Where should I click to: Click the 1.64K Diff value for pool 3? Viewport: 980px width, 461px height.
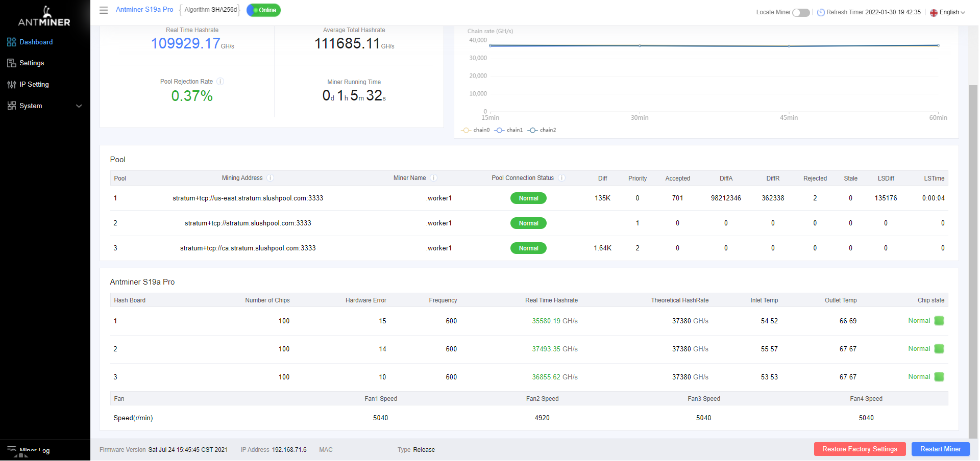click(x=602, y=248)
